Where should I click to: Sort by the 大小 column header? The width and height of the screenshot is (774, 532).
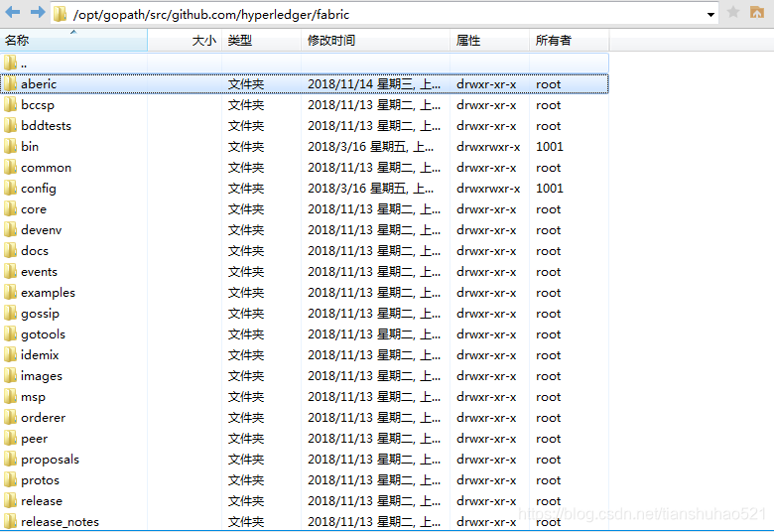185,40
